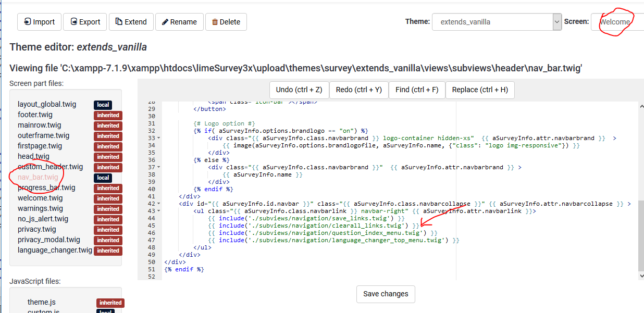Toggle fold arrow at line 37
644x313 pixels.
[x=158, y=167]
